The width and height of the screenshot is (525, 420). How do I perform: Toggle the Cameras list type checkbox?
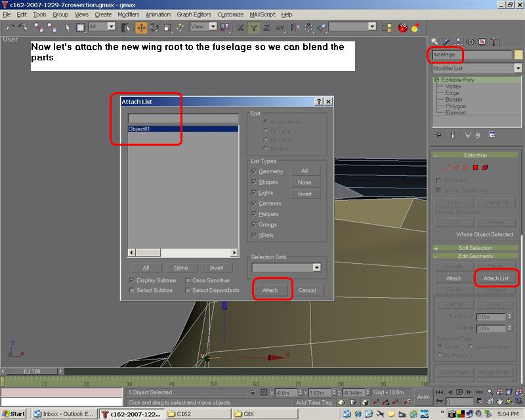(254, 203)
